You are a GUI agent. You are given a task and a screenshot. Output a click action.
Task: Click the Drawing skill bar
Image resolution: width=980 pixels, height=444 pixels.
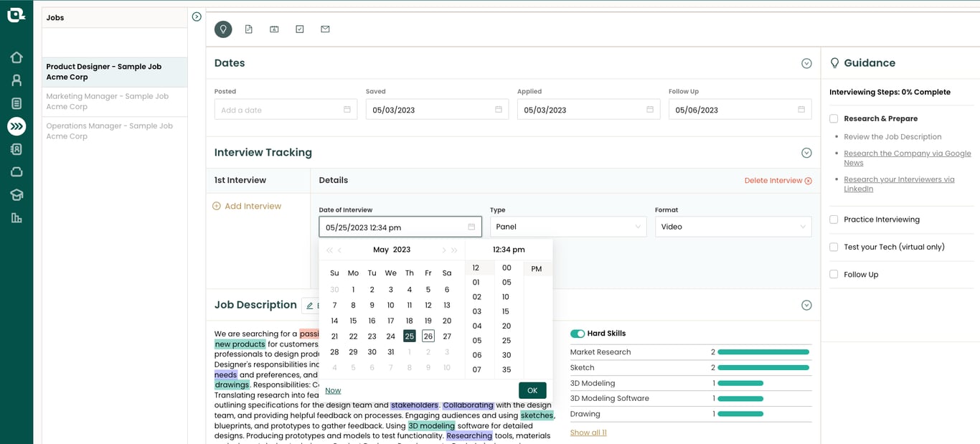[740, 414]
